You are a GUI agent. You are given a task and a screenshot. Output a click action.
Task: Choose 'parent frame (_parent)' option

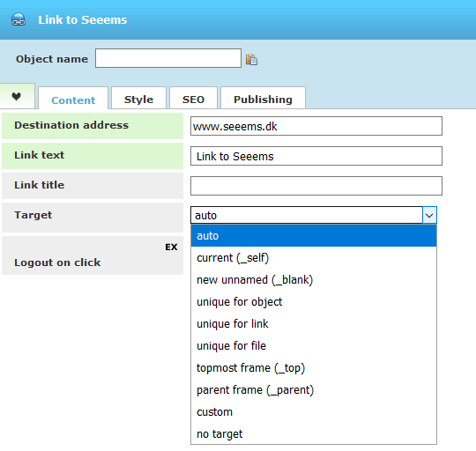coord(314,389)
